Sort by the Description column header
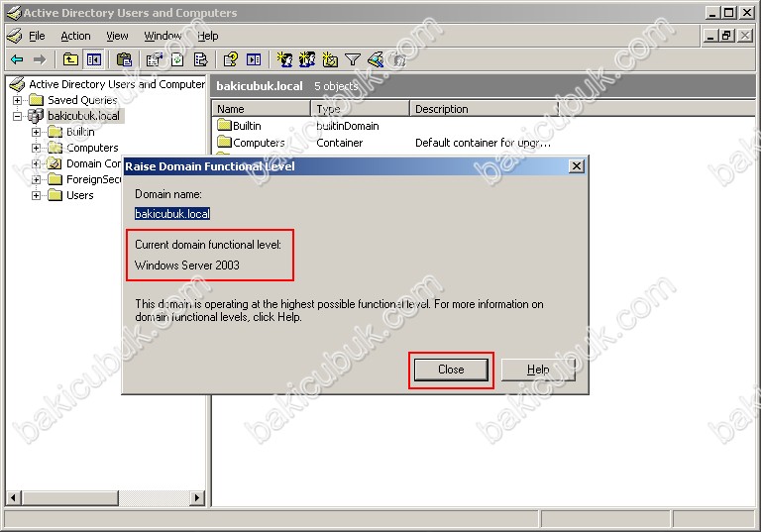761x532 pixels. tap(485, 109)
